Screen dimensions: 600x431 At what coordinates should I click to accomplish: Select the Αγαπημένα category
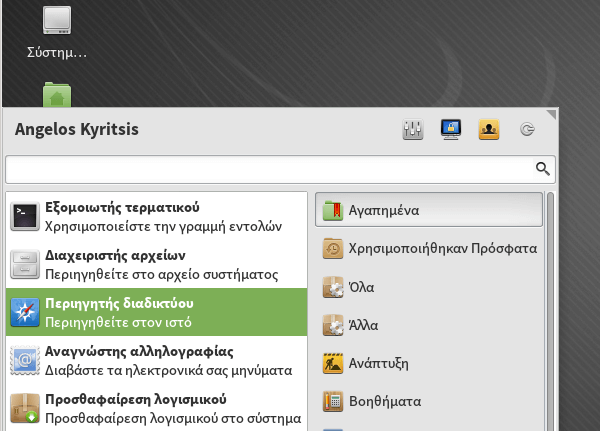point(429,210)
